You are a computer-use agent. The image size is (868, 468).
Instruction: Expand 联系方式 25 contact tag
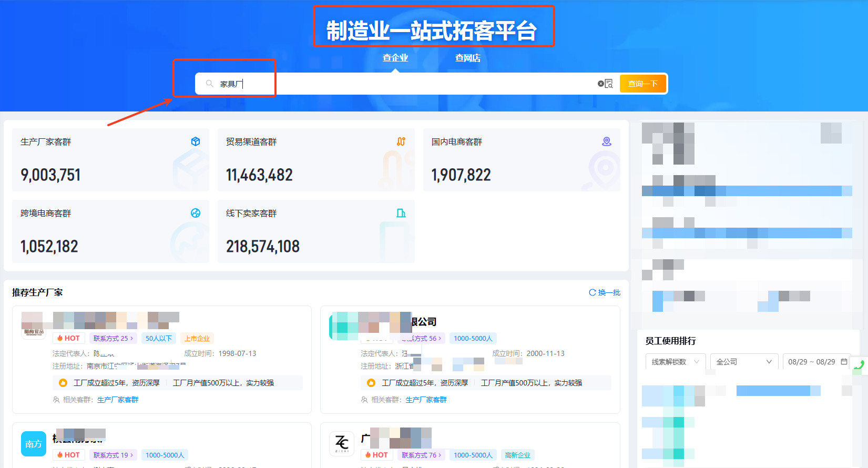pos(113,339)
